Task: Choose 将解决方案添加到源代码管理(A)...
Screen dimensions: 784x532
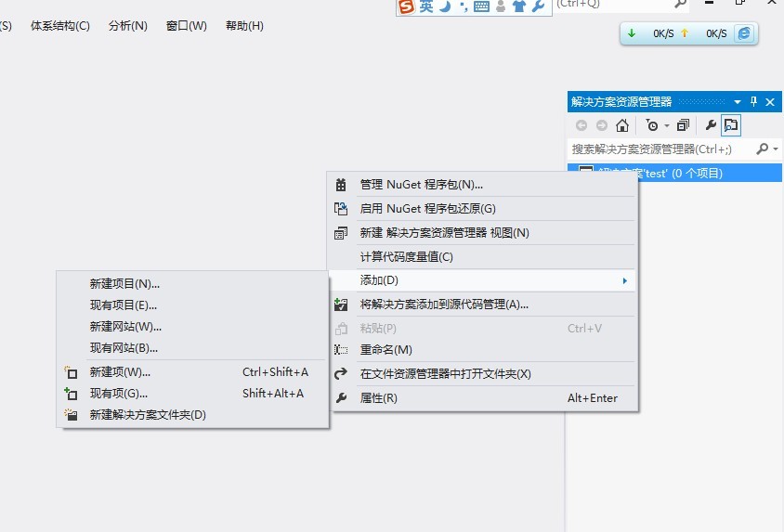Action: point(482,305)
